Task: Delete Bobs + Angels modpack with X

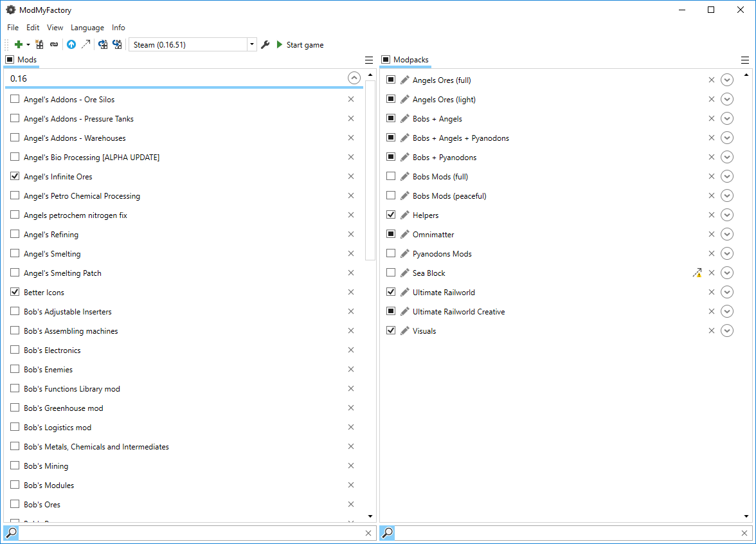Action: (x=711, y=118)
